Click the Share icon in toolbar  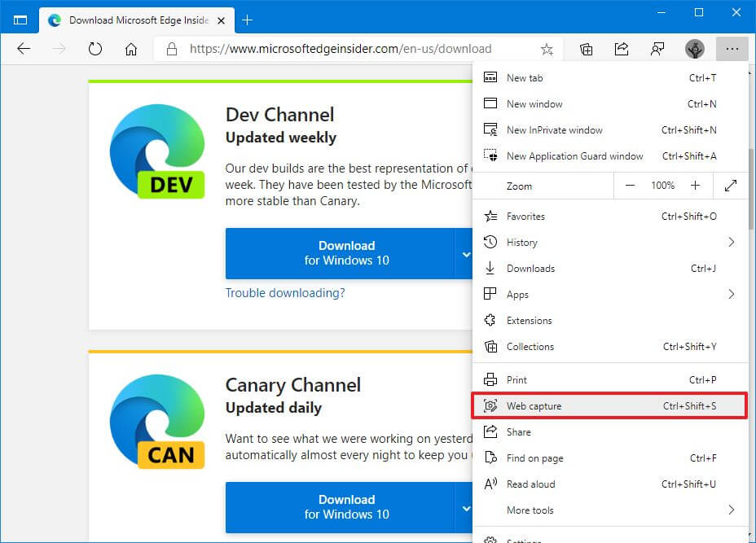point(622,49)
